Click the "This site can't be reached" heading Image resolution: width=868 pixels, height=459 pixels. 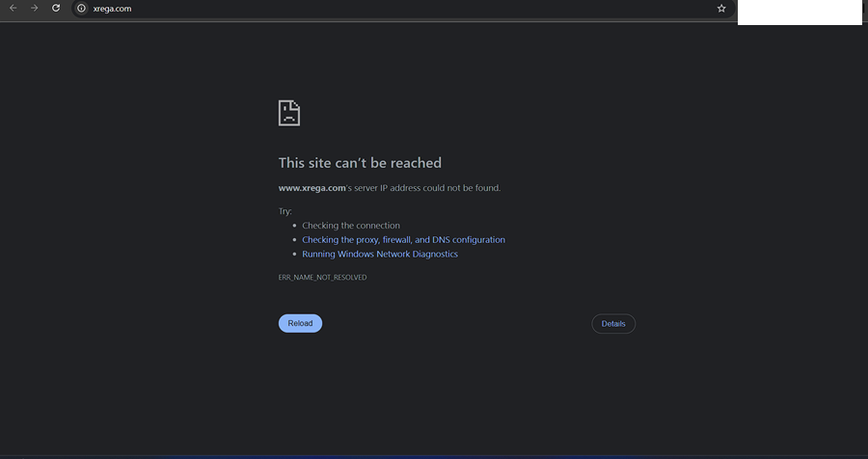(360, 163)
